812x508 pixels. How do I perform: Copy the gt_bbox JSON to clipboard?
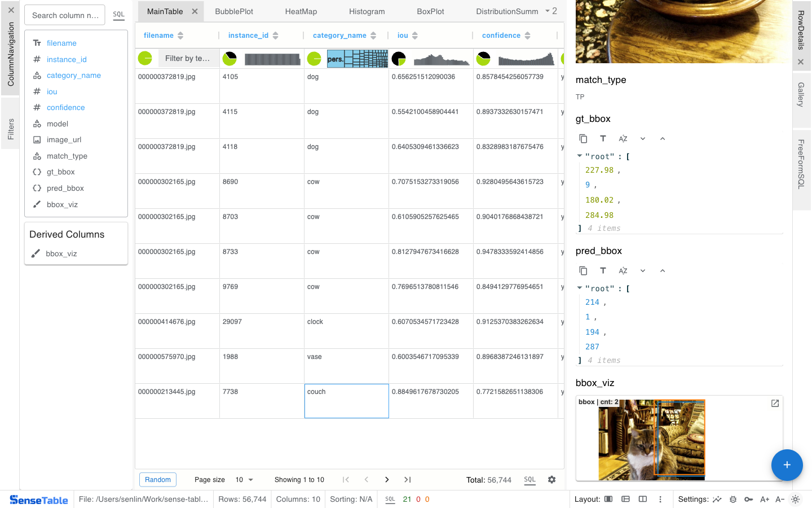click(x=583, y=139)
